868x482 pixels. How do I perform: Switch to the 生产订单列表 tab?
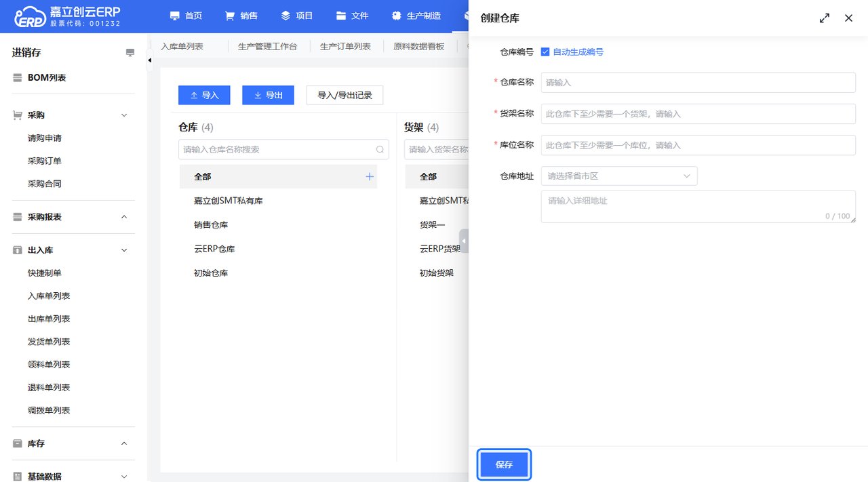tap(345, 47)
